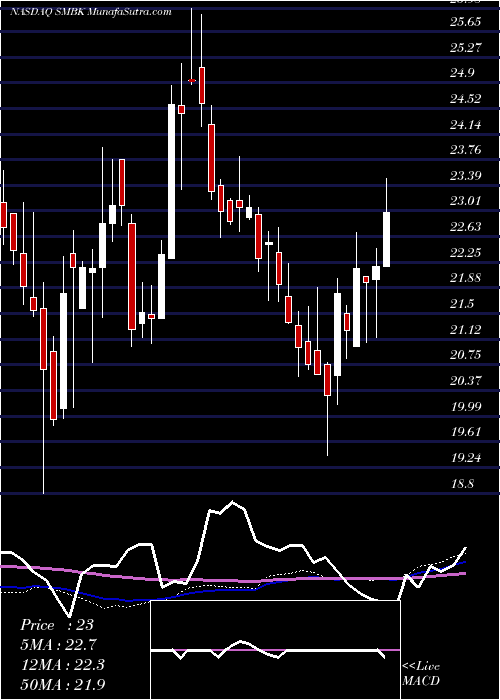Select the 24.14 price axis label

tap(465, 125)
